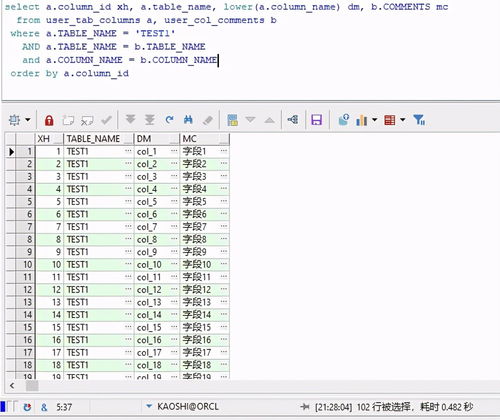
Task: Open the ellipsis next to TEST1 in row 3
Action: pyautogui.click(x=128, y=176)
